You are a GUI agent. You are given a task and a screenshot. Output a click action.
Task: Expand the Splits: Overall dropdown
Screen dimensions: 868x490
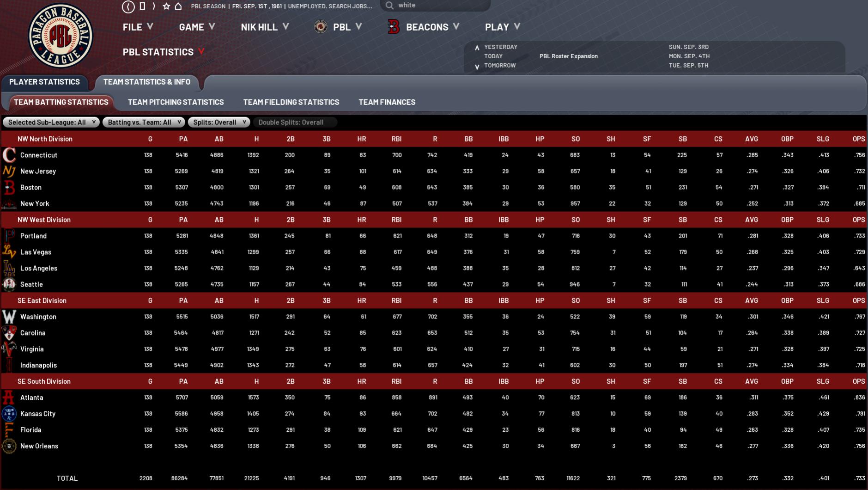click(219, 122)
